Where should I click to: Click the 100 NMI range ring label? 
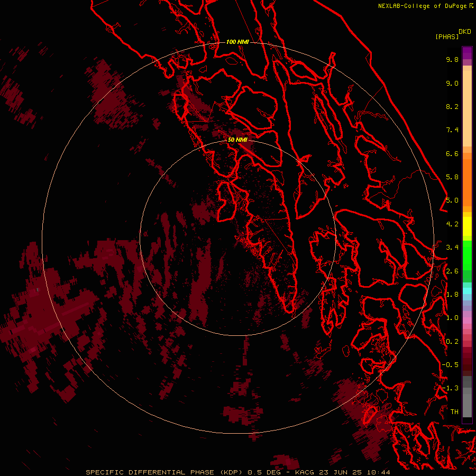[x=237, y=42]
